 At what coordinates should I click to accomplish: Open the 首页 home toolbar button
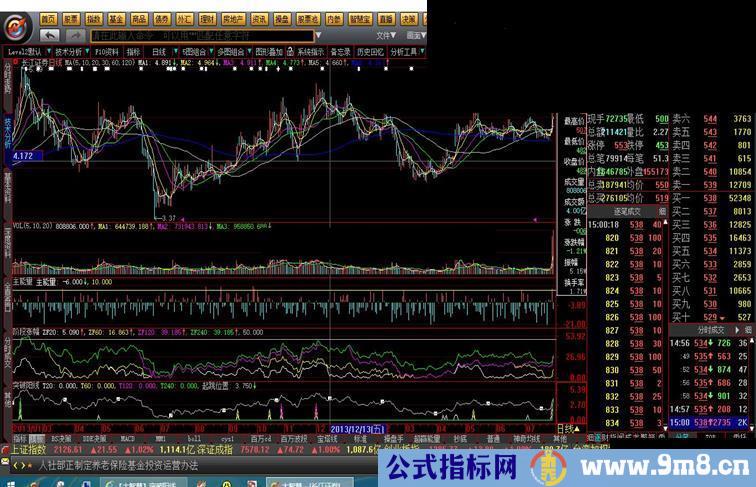[49, 19]
